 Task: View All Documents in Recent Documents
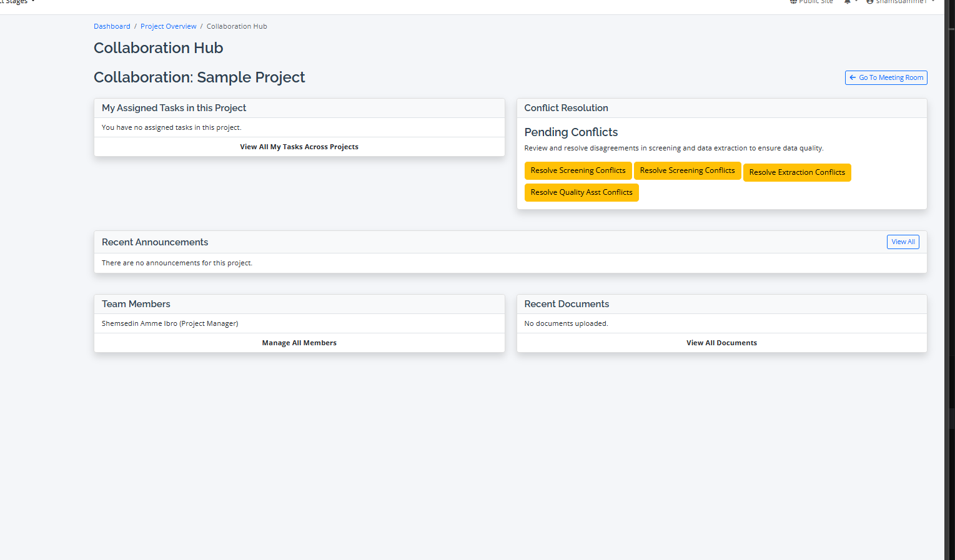(x=721, y=342)
